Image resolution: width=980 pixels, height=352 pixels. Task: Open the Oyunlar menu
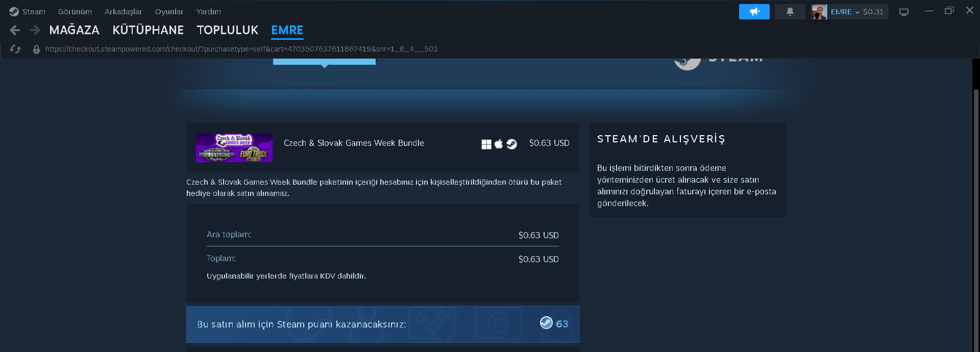tap(169, 11)
